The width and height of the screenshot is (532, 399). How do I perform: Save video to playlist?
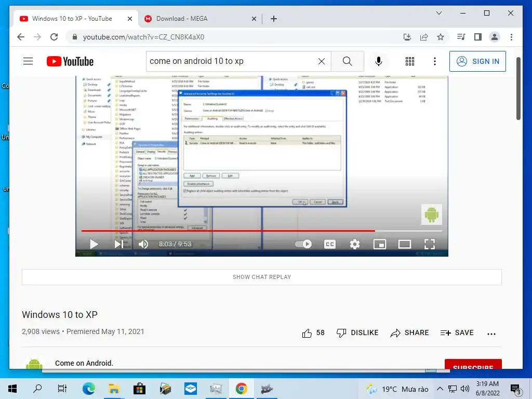click(x=457, y=333)
